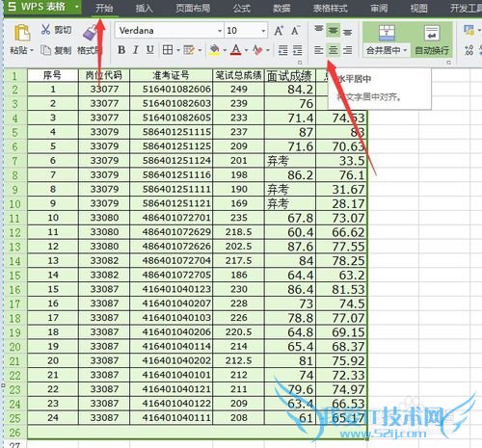
Task: Select row header 7
Action: pyautogui.click(x=14, y=161)
